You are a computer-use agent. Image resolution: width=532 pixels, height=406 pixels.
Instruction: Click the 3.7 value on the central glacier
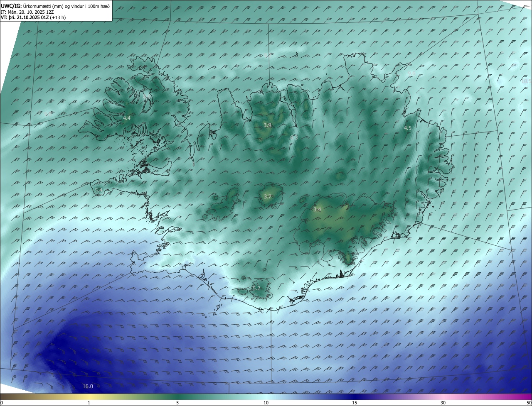pos(268,197)
